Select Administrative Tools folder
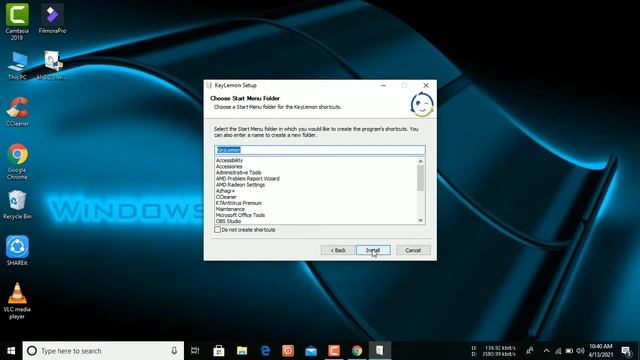The image size is (640, 360). [238, 173]
